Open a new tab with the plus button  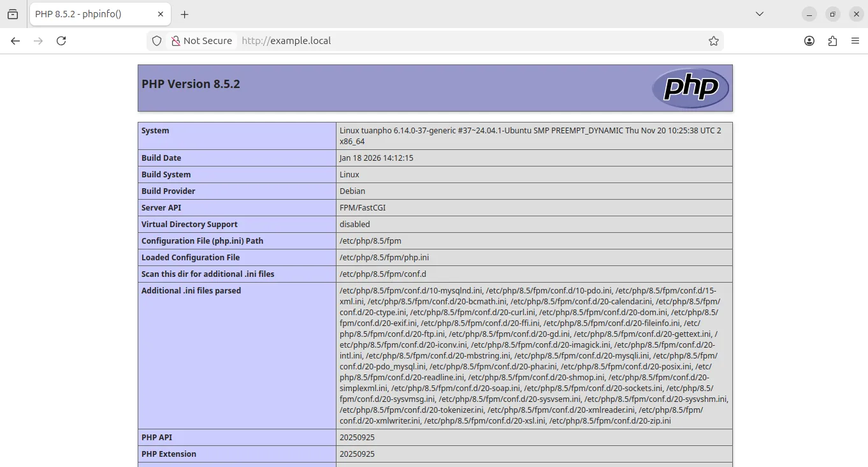(x=185, y=13)
